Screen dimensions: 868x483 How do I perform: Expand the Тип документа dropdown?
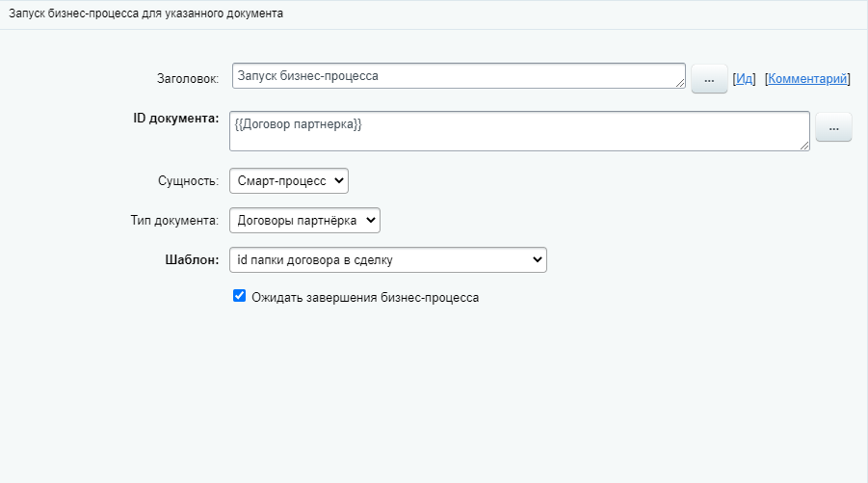[x=304, y=221]
